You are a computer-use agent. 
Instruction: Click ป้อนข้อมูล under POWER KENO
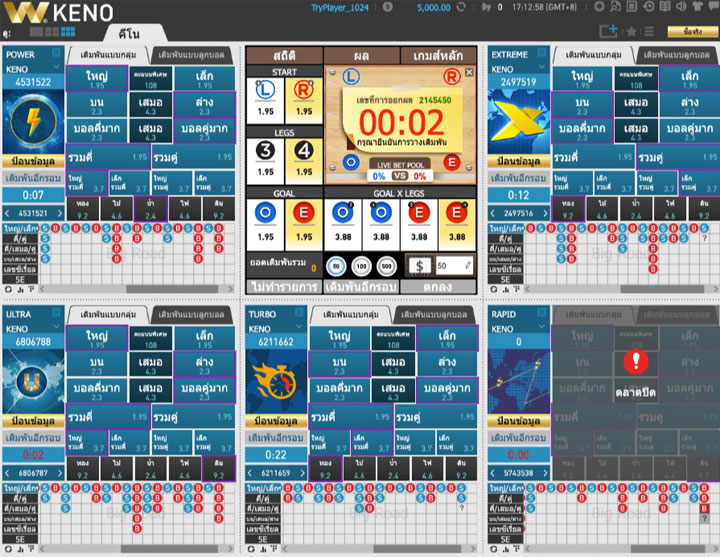point(33,162)
